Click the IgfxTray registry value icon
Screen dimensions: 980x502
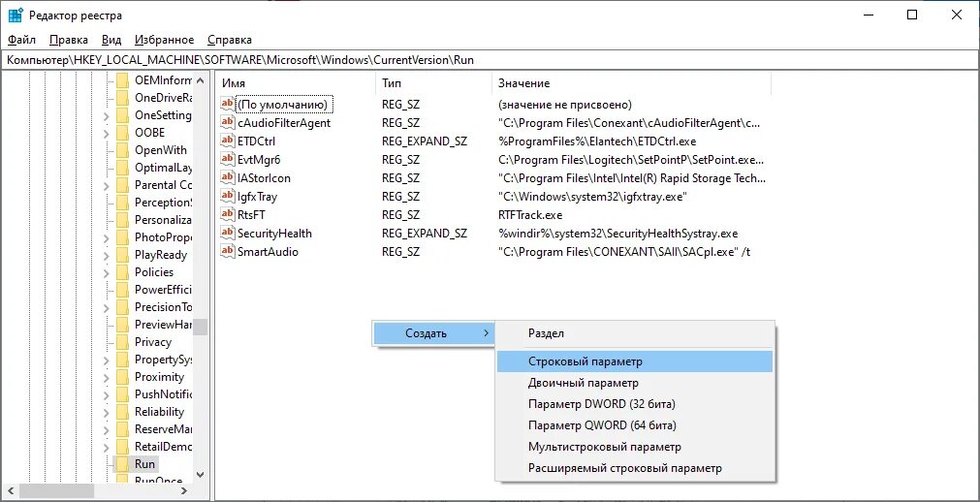228,197
